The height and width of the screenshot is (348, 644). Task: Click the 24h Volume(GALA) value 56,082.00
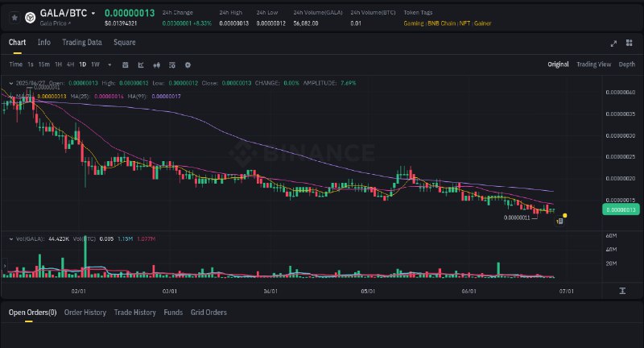306,23
